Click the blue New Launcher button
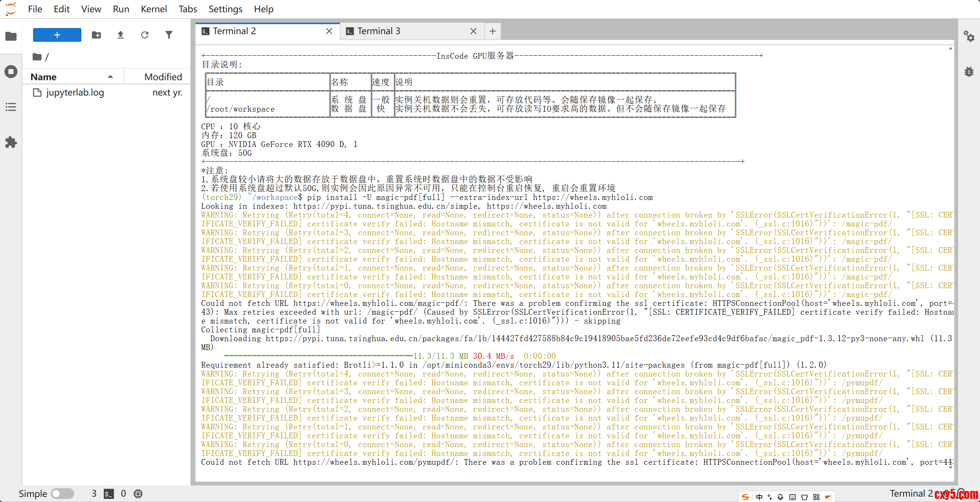The width and height of the screenshot is (980, 502). pyautogui.click(x=57, y=35)
